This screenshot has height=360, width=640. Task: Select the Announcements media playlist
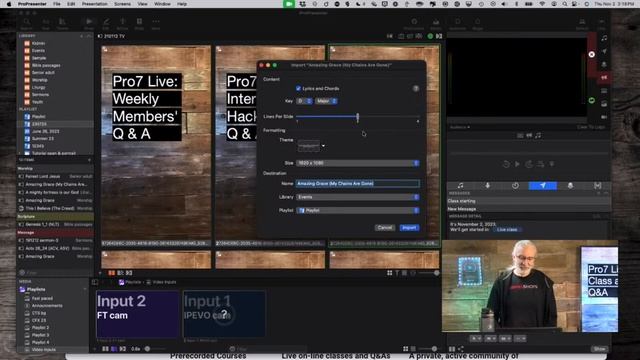point(47,306)
